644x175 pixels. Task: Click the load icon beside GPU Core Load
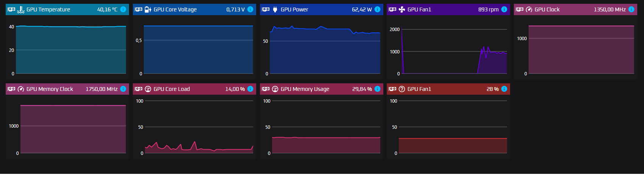pos(148,89)
